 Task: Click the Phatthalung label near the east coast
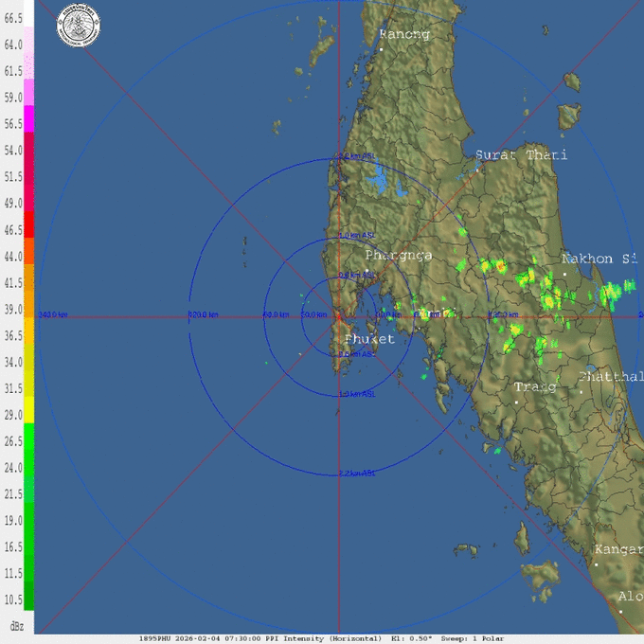(611, 377)
